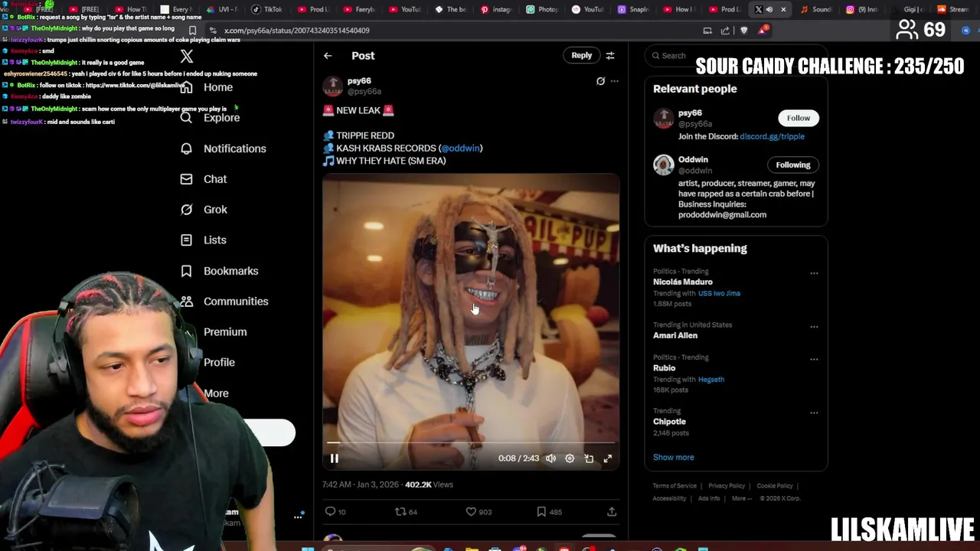980x551 pixels.
Task: Open Windows Start button on taskbar
Action: click(308, 548)
